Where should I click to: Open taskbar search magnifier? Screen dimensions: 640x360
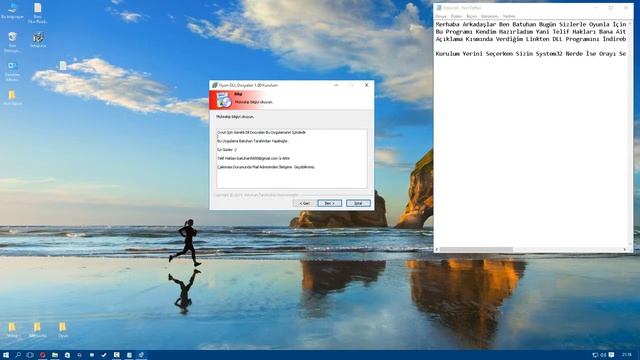18,355
